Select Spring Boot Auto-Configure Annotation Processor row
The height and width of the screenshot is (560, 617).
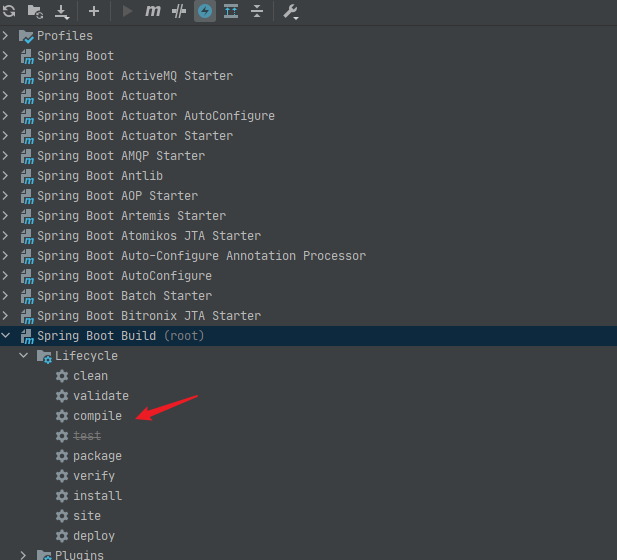pyautogui.click(x=308, y=256)
